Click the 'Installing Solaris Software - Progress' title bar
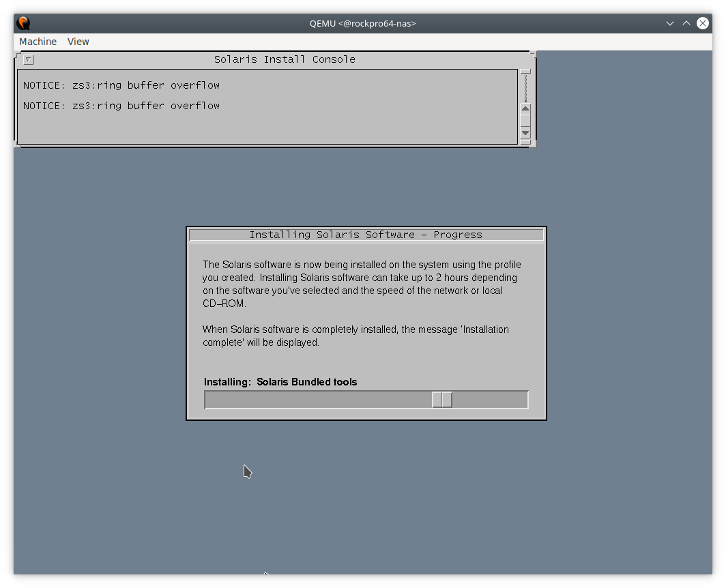The image size is (726, 588). [x=366, y=235]
